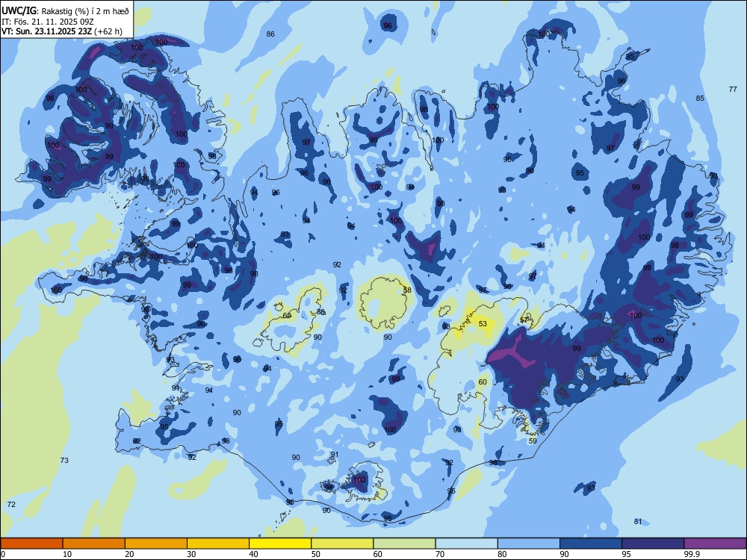Click the legend tick label "10"

pos(67,554)
